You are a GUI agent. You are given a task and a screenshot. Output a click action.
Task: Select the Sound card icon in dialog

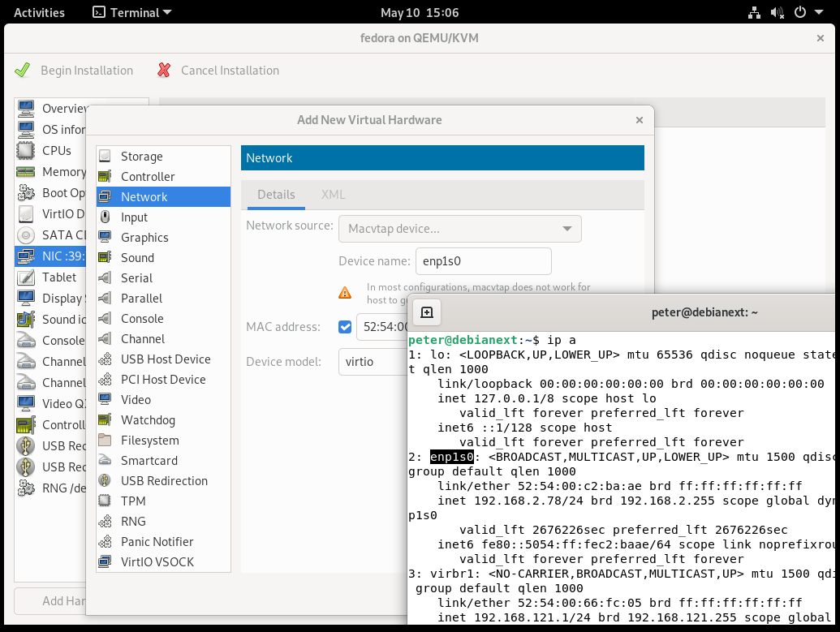105,258
